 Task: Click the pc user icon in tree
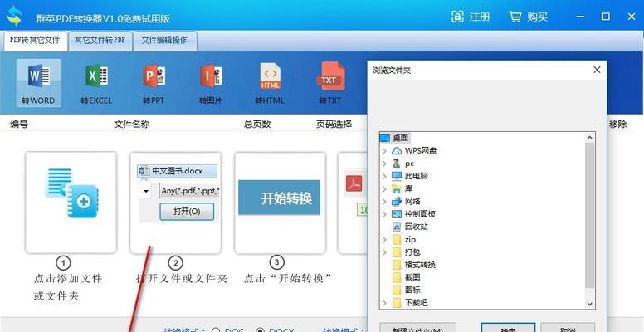pyautogui.click(x=397, y=164)
